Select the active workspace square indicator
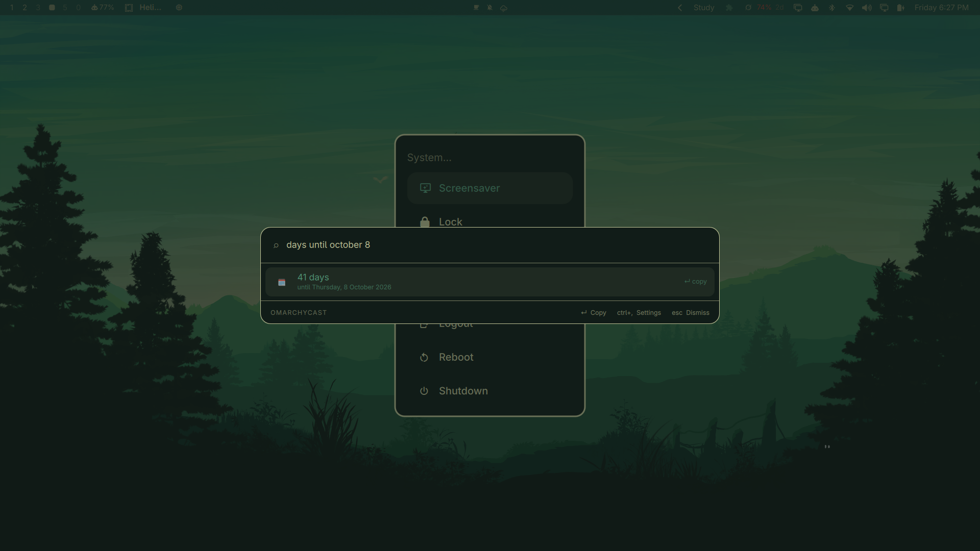The width and height of the screenshot is (980, 551). 52,8
